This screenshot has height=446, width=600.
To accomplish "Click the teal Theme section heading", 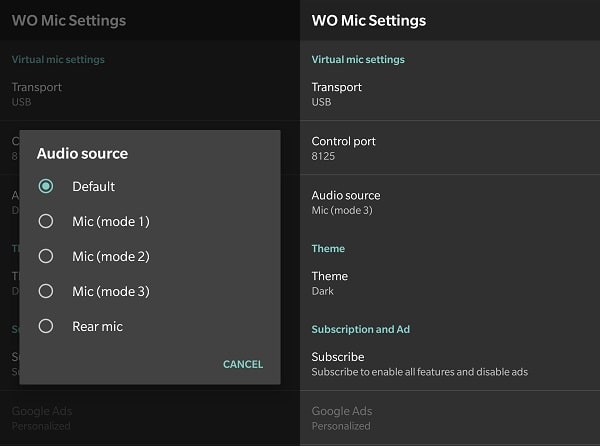I will [328, 249].
